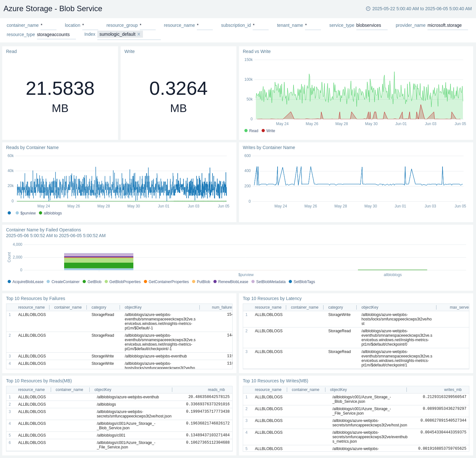Toggle the $purview legend in Reads by Container

tap(26, 213)
